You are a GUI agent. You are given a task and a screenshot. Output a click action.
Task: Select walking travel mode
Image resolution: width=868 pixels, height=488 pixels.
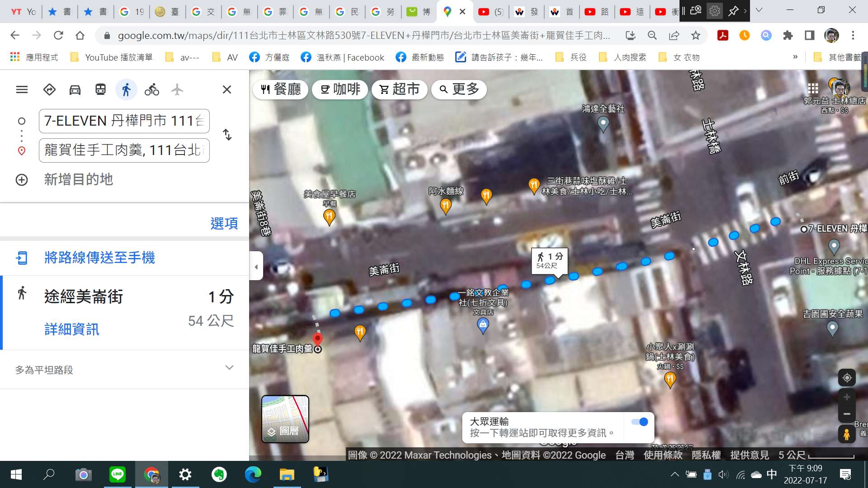[x=126, y=89]
